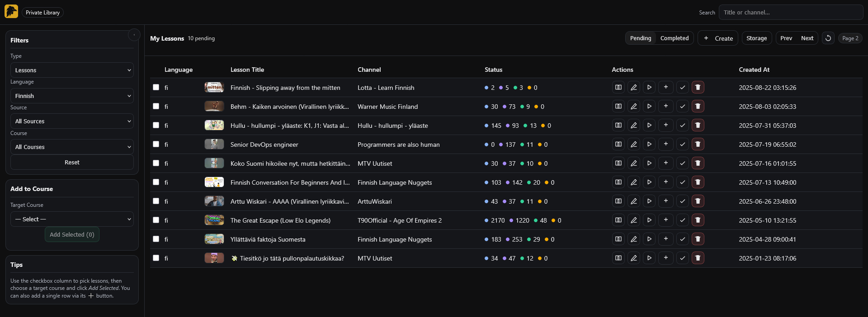This screenshot has height=317, width=868.
Task: Play the Senior DevOps engineer lesson
Action: 649,144
